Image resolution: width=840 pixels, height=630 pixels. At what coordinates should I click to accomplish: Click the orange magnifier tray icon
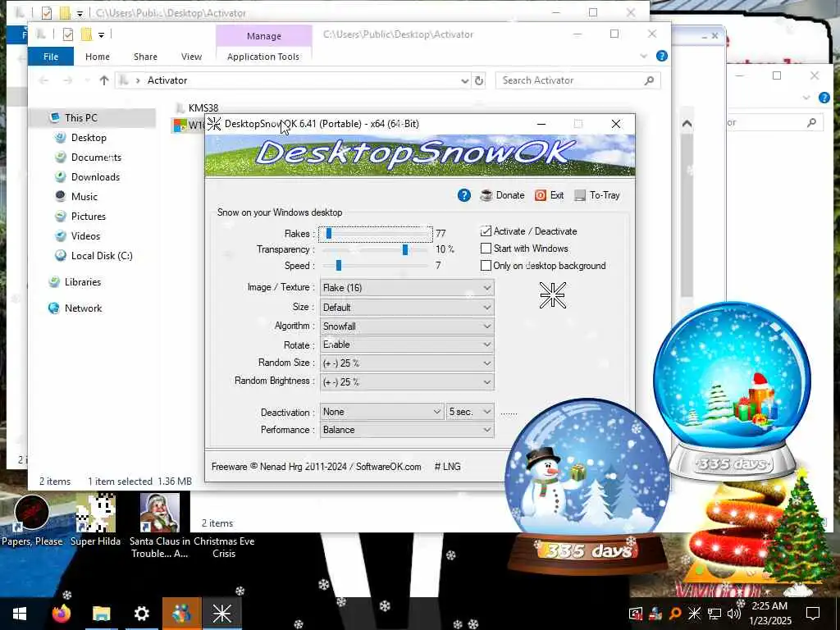coord(675,614)
